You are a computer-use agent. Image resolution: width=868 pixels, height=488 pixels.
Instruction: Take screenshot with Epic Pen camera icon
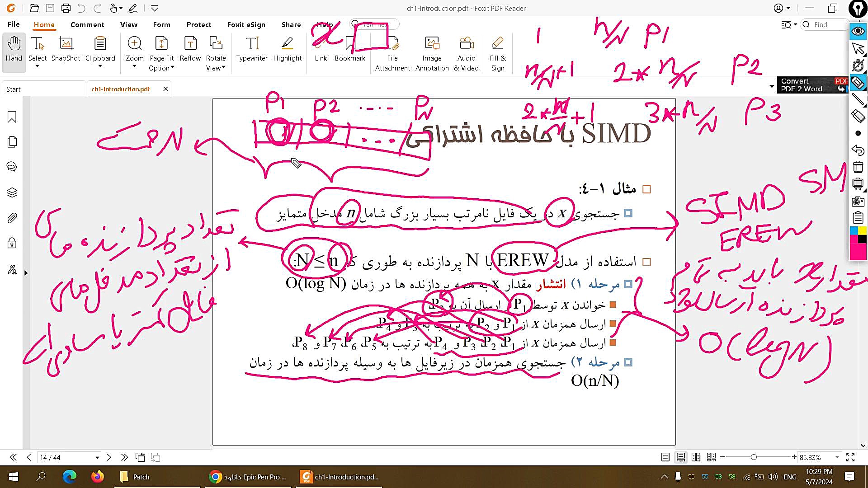click(858, 202)
